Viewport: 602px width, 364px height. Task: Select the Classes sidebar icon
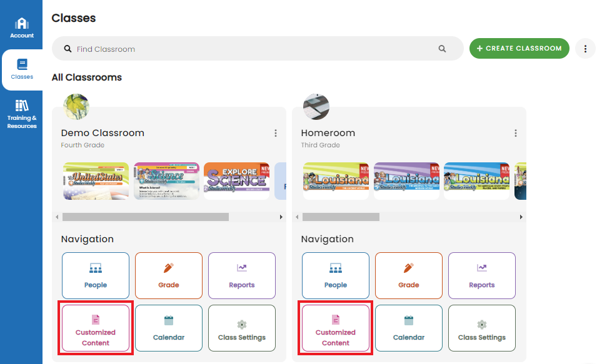(22, 69)
